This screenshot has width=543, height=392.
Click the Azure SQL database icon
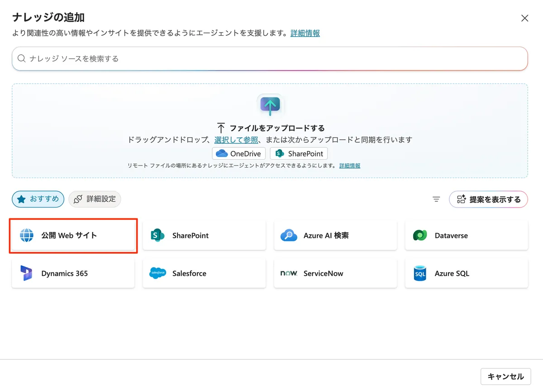point(420,274)
